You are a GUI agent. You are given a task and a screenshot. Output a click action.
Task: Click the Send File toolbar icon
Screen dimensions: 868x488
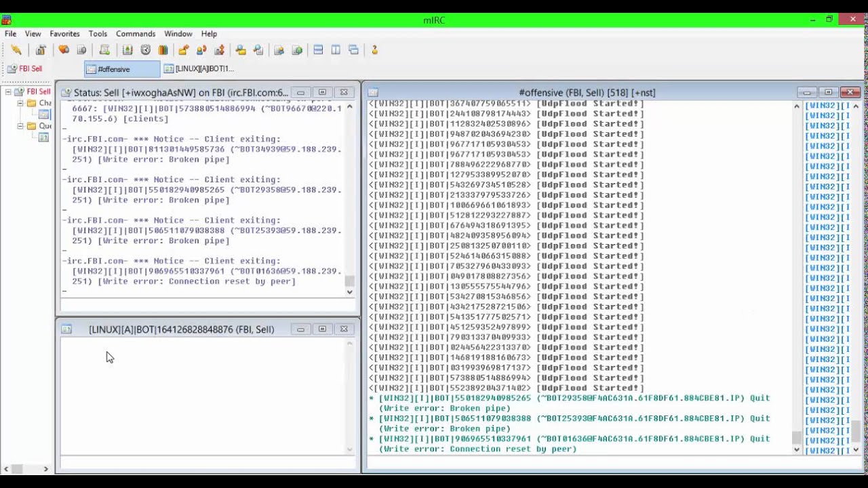[184, 50]
